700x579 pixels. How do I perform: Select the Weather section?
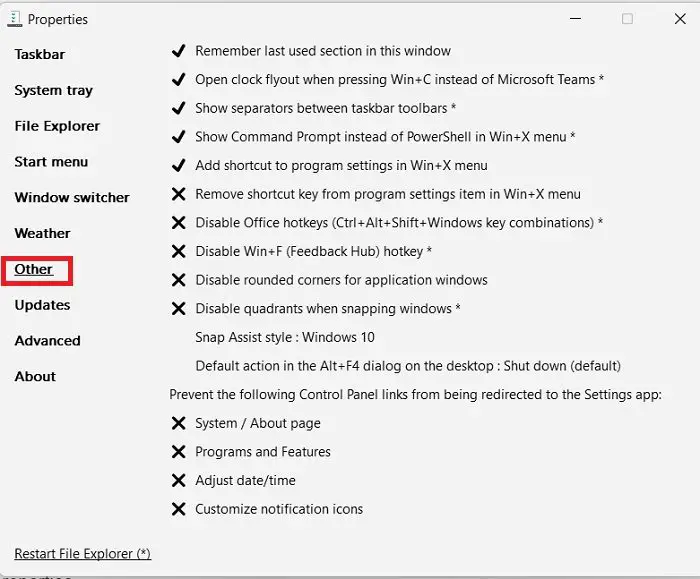tap(42, 233)
